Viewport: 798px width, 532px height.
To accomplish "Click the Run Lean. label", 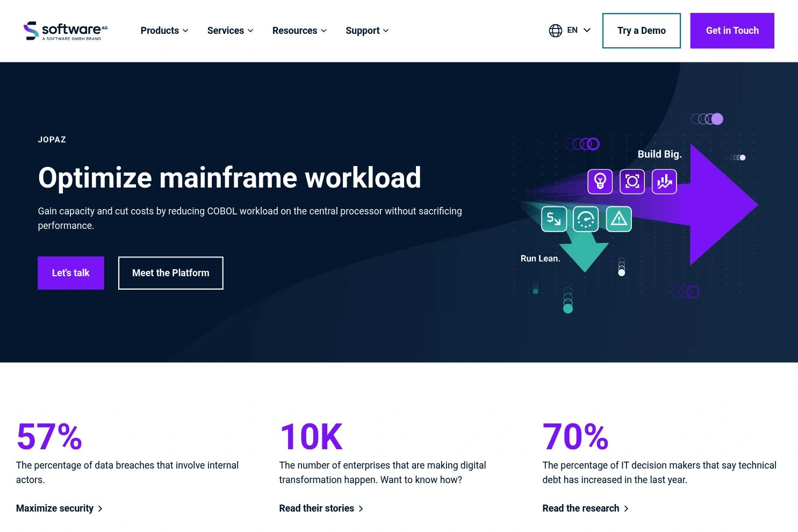I will pyautogui.click(x=540, y=258).
